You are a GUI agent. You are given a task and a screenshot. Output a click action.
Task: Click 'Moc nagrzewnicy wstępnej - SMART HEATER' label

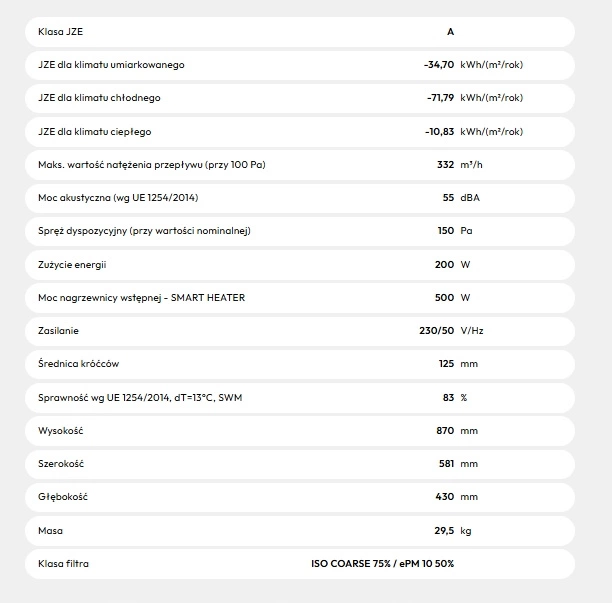click(141, 297)
